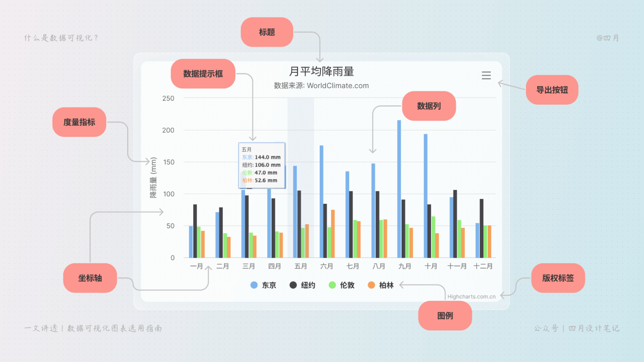Click the footer text 一文讲透 | 数据可视化图表选用指南

click(93, 328)
